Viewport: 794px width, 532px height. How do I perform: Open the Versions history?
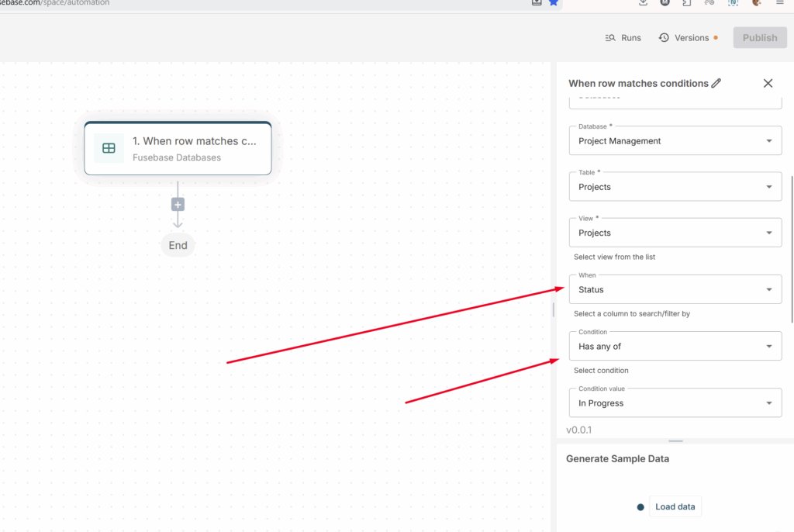[687, 37]
